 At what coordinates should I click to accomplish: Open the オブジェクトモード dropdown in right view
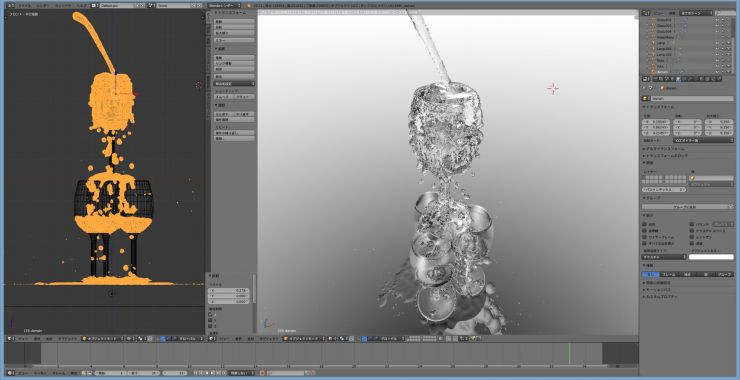point(304,338)
